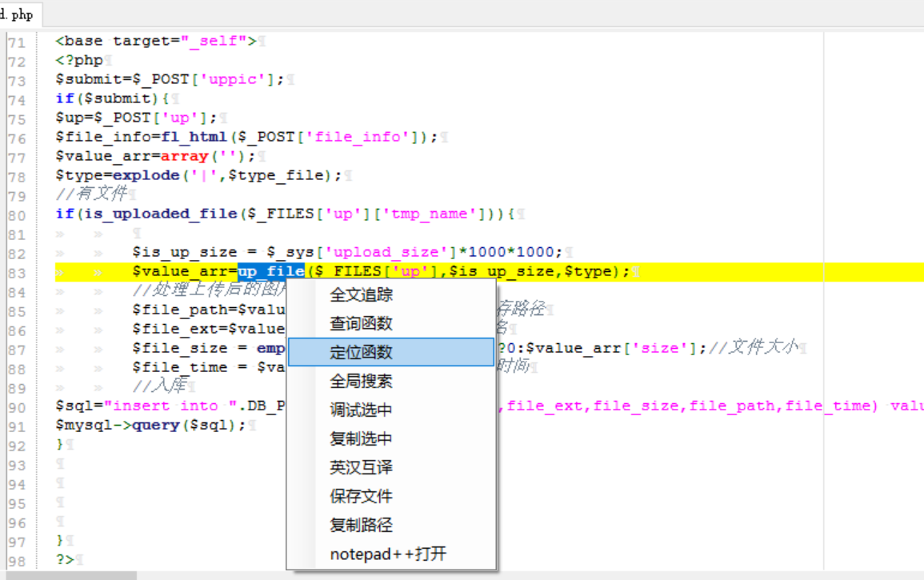Click the $submit=$_POST['uppic'] code line
The image size is (924, 580).
tap(170, 79)
